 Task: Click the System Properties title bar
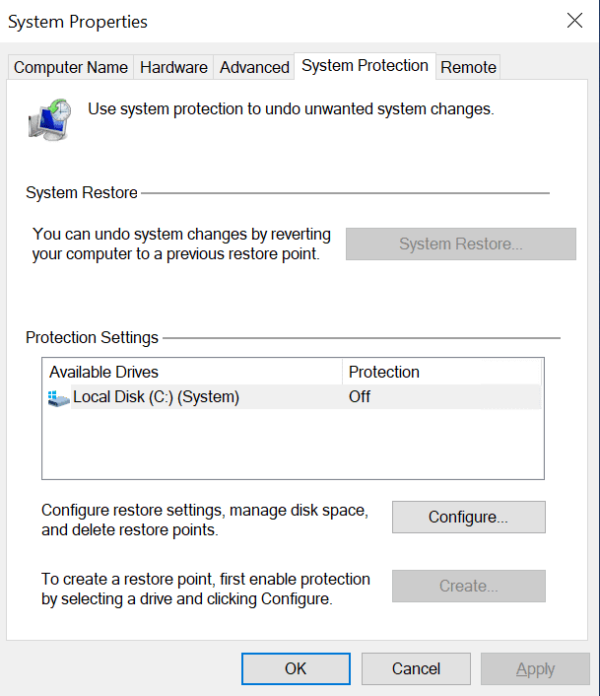[x=250, y=20]
